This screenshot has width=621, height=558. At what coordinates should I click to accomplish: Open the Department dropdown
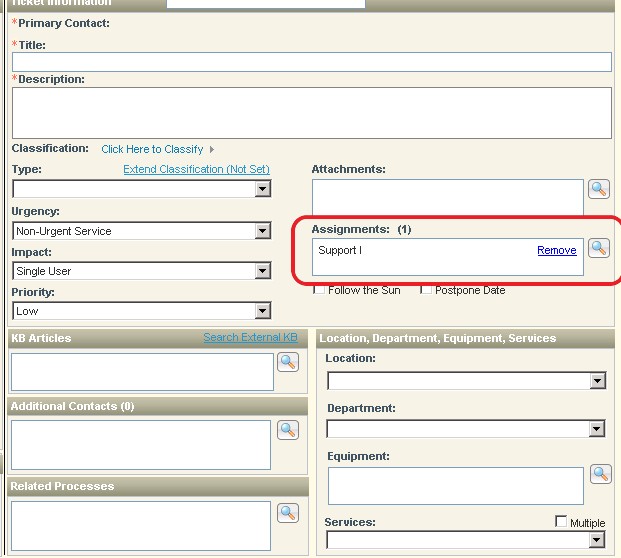pyautogui.click(x=466, y=429)
